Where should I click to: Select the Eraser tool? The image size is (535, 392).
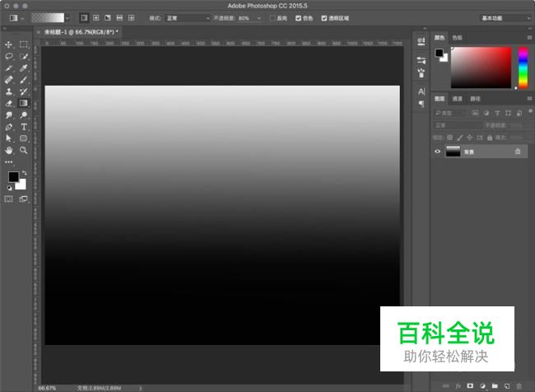click(x=9, y=104)
